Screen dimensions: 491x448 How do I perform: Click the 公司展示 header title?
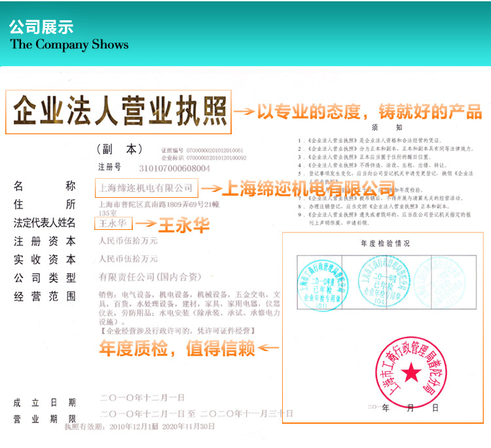(x=41, y=27)
